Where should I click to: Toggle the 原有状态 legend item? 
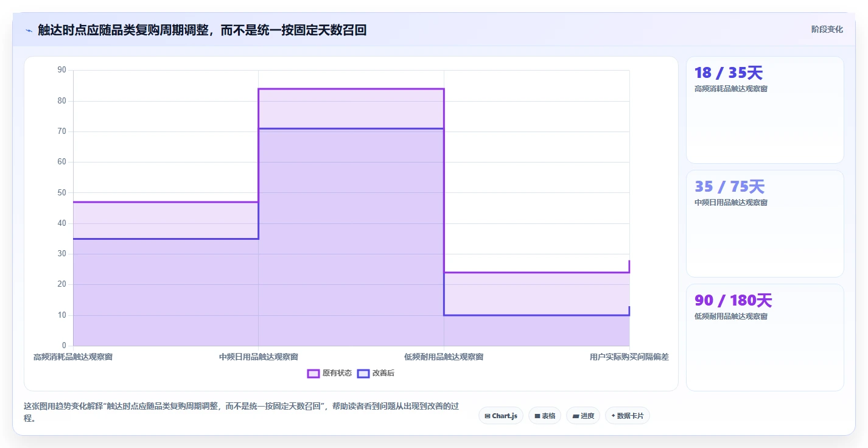click(x=329, y=373)
